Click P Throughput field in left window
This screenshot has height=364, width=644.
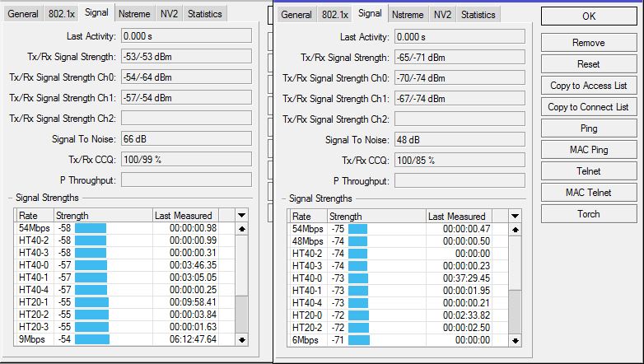point(186,180)
